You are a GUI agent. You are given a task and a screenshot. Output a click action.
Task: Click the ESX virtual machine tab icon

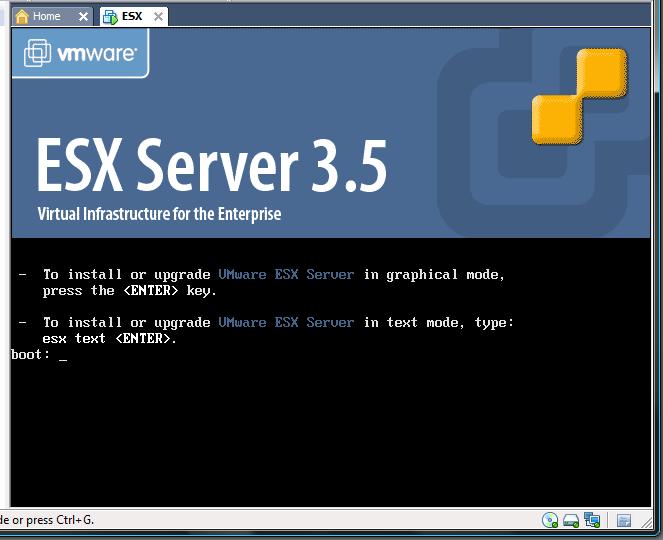(x=110, y=17)
